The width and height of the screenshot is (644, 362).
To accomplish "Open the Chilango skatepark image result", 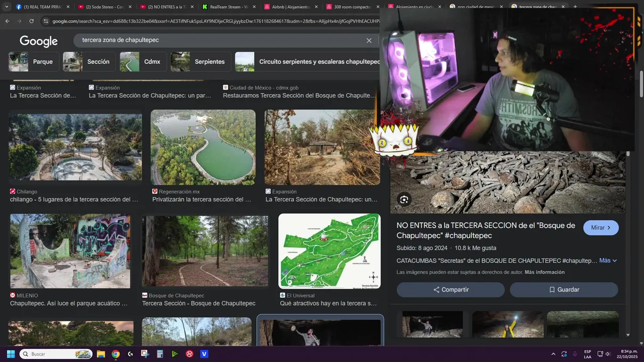I will pos(75,147).
